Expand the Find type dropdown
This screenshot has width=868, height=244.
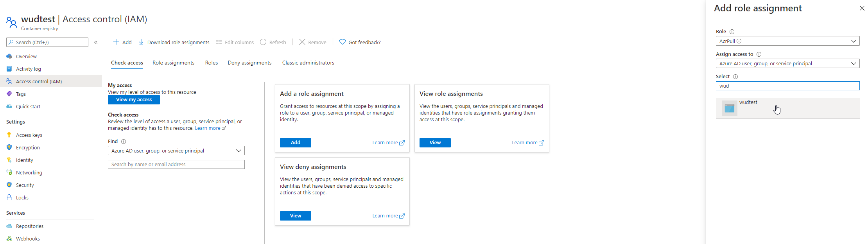(176, 151)
